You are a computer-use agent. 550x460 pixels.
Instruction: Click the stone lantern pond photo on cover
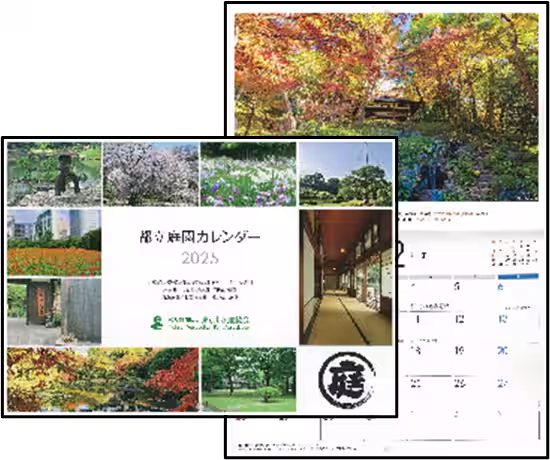[x=54, y=174]
